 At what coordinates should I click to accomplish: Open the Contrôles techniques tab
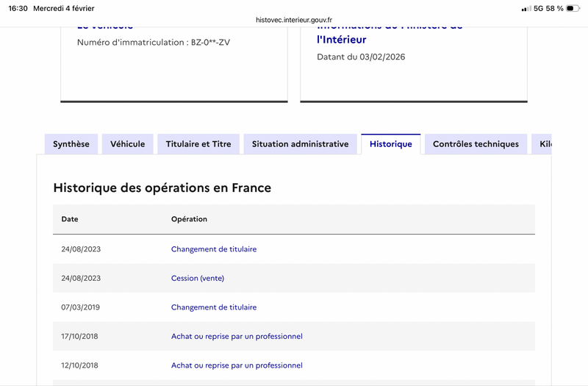click(x=476, y=144)
